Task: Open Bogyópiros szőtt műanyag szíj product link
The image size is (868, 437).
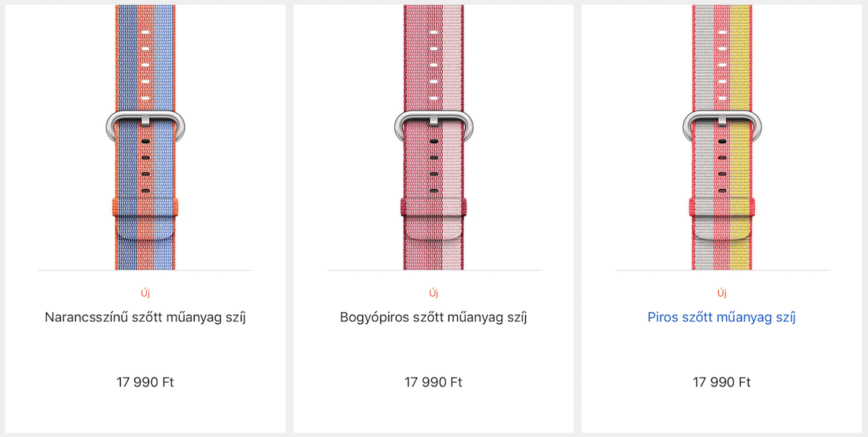Action: click(x=433, y=317)
